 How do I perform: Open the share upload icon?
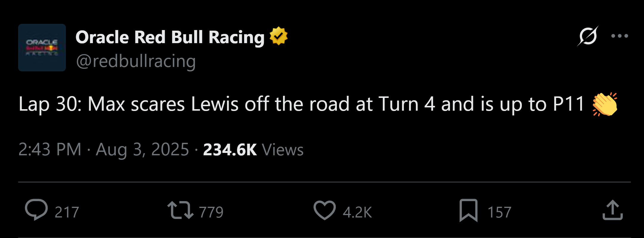(613, 210)
